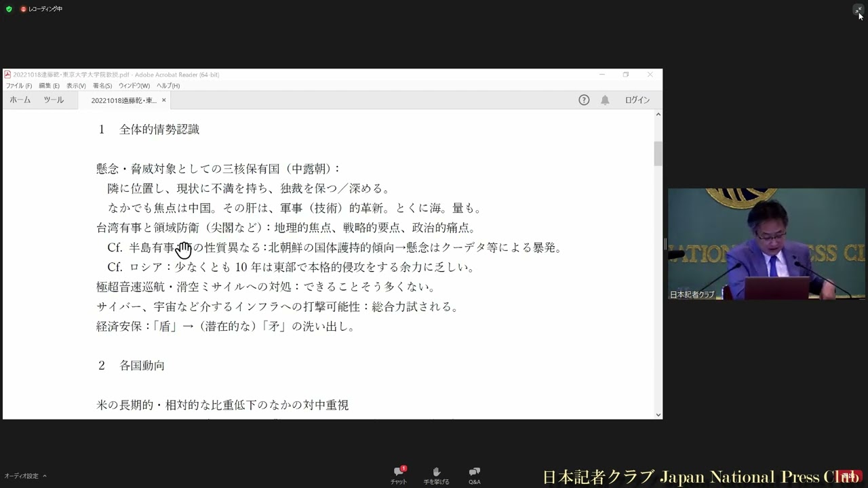Click the line starting 台湾有事と領域防衛
The image size is (868, 488).
coord(286,228)
